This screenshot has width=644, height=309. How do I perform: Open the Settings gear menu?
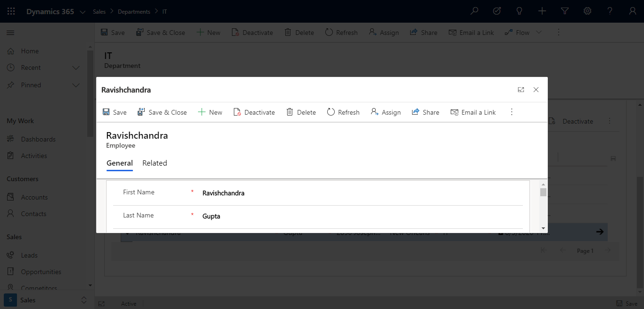pyautogui.click(x=587, y=11)
